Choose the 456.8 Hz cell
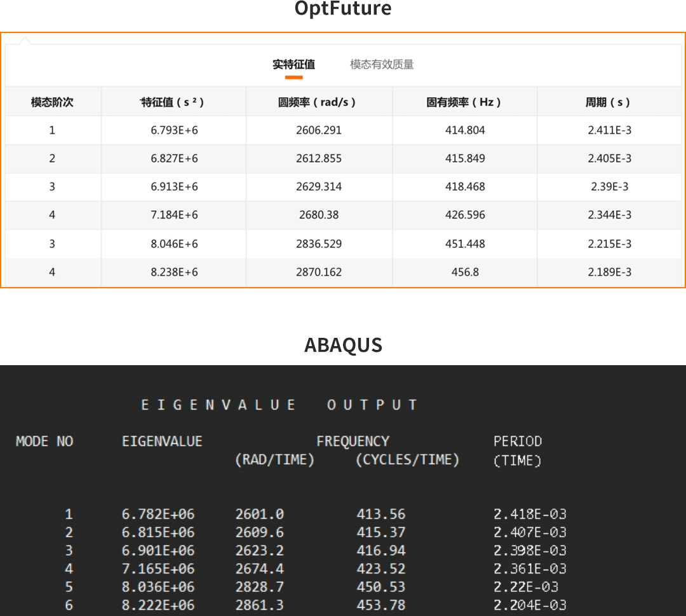 click(465, 272)
